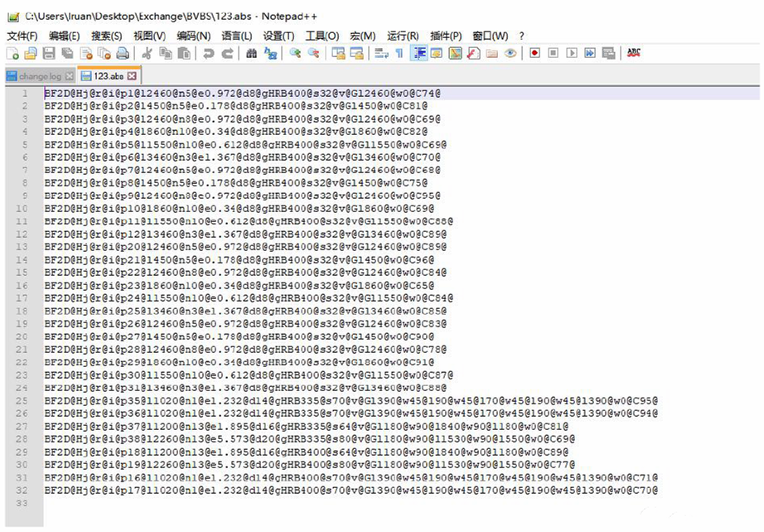
Task: Switch to the change.log tab
Action: (x=40, y=76)
